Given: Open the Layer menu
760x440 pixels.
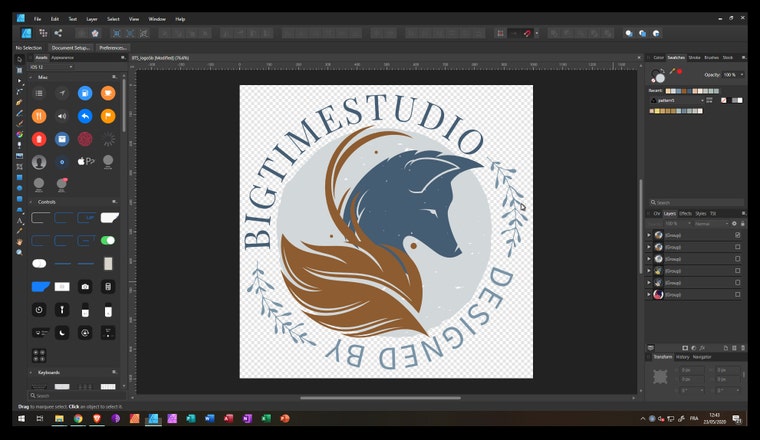Looking at the screenshot, I should pos(92,19).
